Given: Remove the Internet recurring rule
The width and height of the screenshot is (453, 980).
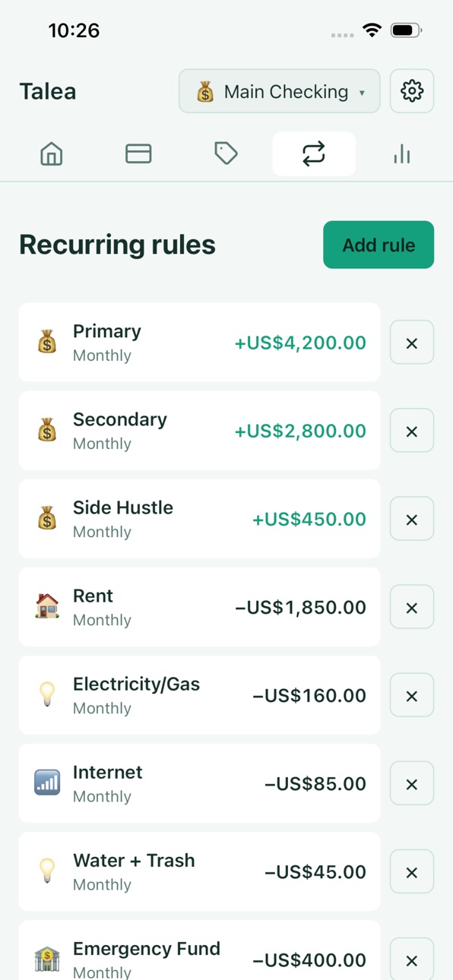Looking at the screenshot, I should click(x=412, y=783).
